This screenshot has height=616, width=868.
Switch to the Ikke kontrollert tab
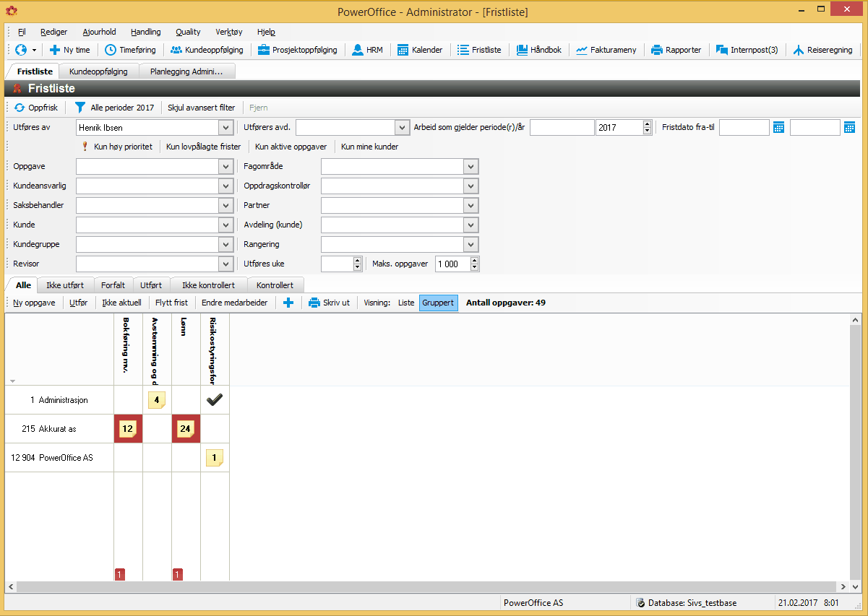point(209,285)
